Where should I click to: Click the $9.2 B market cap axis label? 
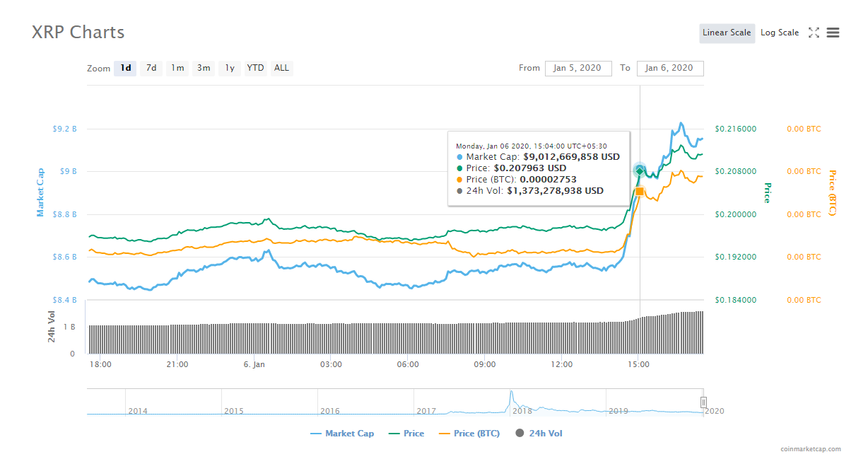point(64,129)
